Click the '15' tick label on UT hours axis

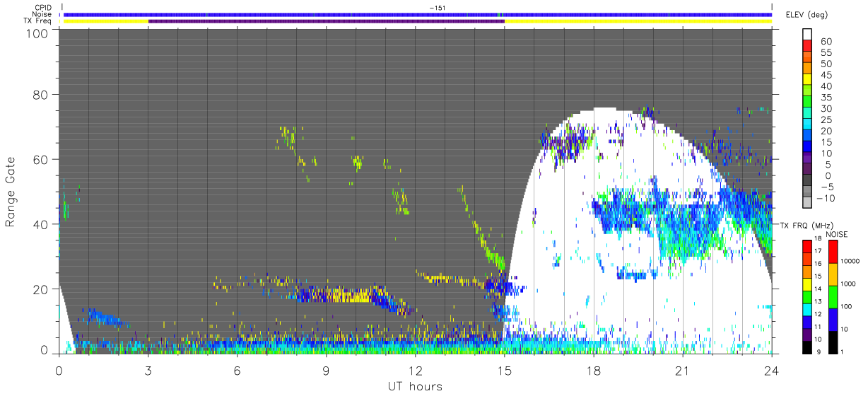(504, 371)
